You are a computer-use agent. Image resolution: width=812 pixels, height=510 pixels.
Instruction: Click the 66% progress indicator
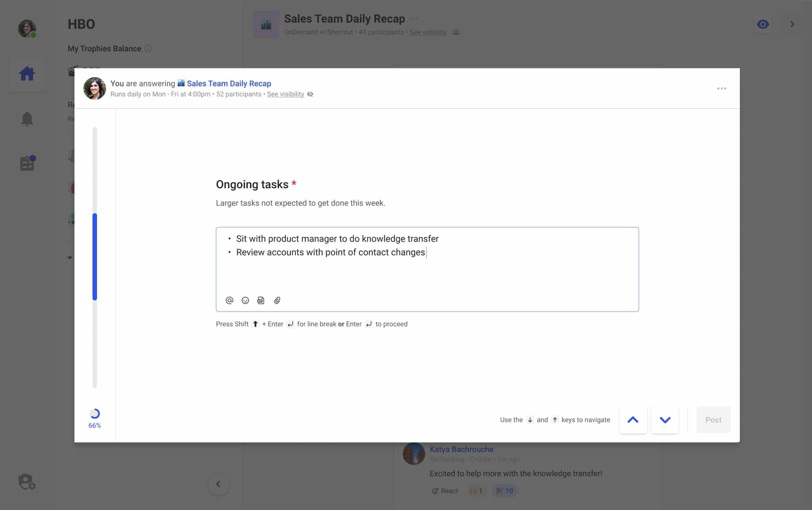95,419
